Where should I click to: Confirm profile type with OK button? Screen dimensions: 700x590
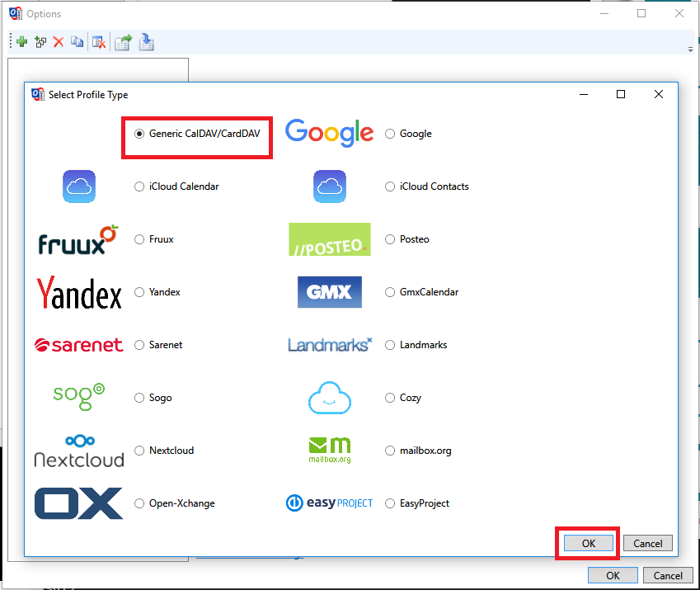pyautogui.click(x=588, y=543)
